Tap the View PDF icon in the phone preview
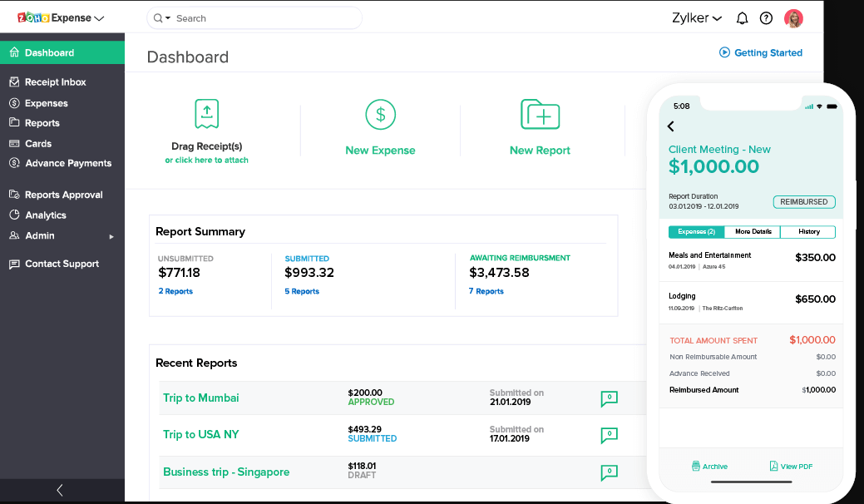Screen dimensions: 864x504 pyautogui.click(x=773, y=466)
